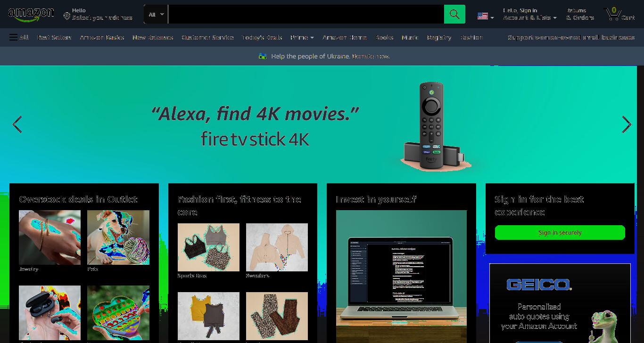The width and height of the screenshot is (644, 343).
Task: Expand Account & Lists dropdown
Action: click(530, 14)
